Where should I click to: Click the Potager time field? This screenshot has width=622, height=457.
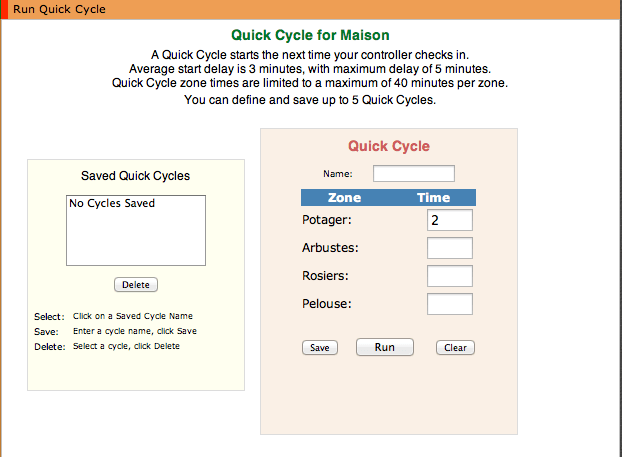tap(450, 220)
